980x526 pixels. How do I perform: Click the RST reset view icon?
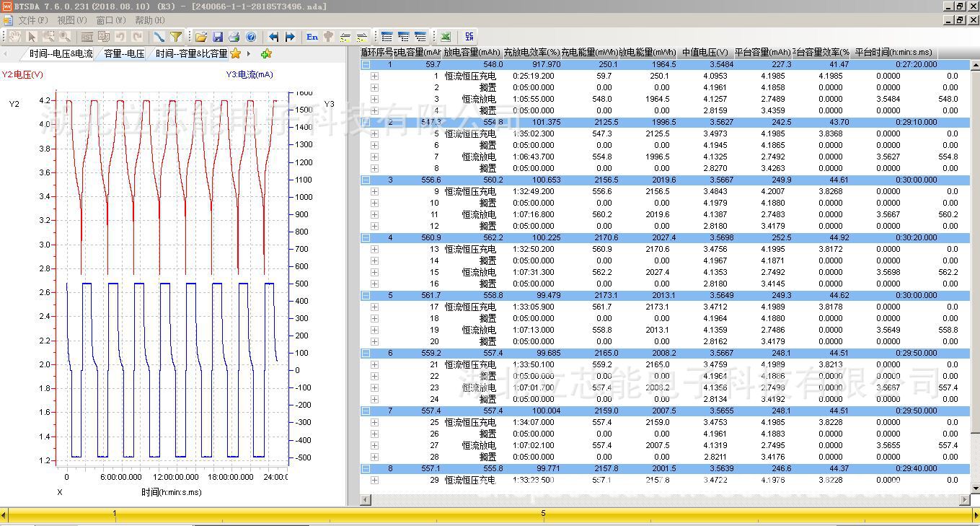click(87, 36)
